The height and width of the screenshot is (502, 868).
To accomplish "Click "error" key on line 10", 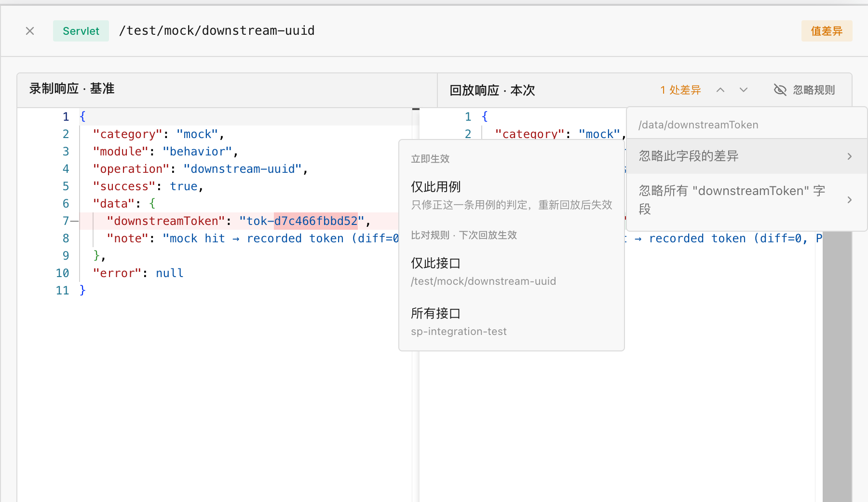I will (117, 273).
